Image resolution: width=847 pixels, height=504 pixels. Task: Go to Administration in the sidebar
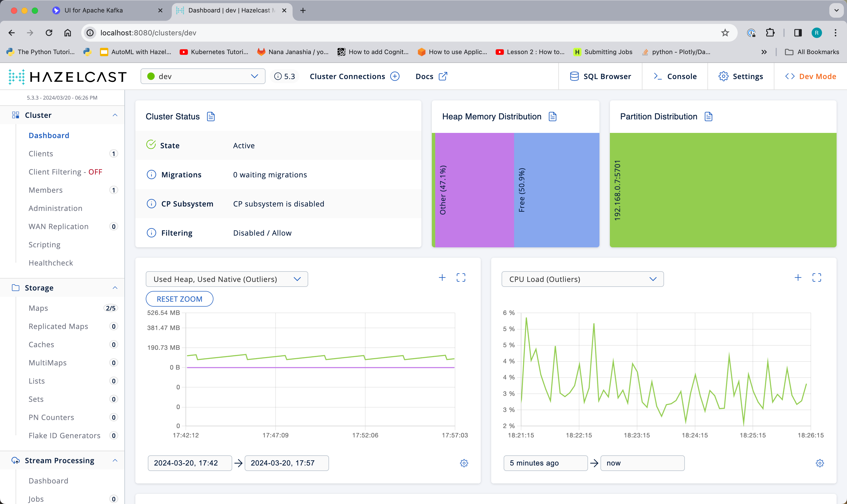pos(55,208)
